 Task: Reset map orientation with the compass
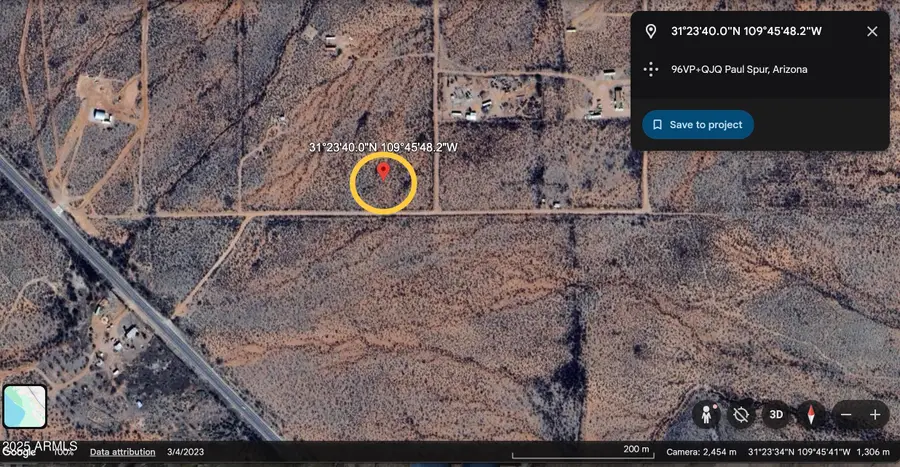pyautogui.click(x=811, y=414)
